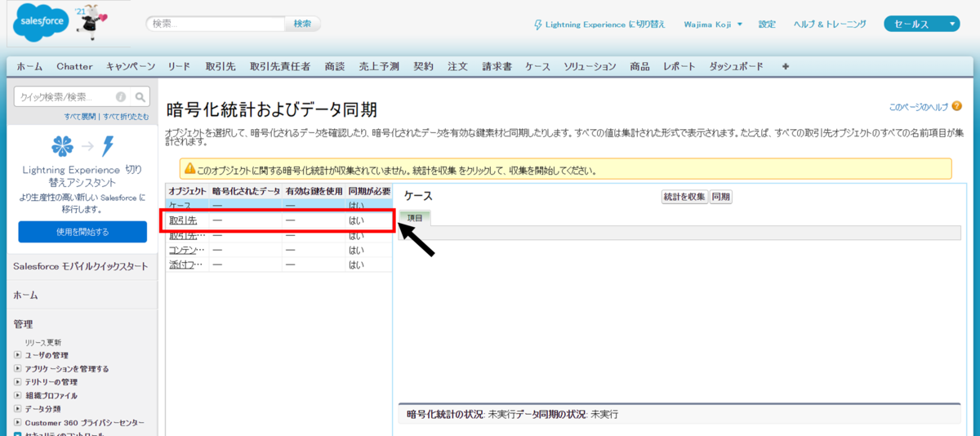Expand the ユーザの管理 tree node
This screenshot has height=436, width=980.
click(18, 355)
